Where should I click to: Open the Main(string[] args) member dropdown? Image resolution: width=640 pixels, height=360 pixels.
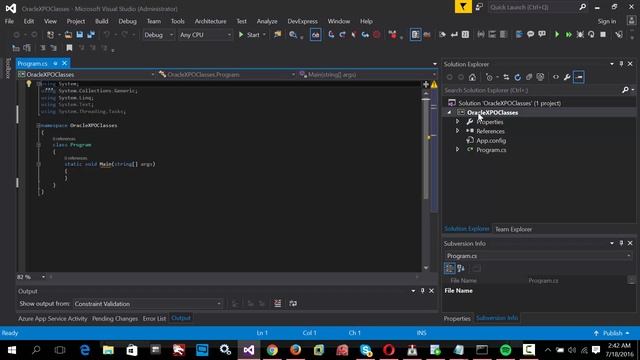coord(367,75)
